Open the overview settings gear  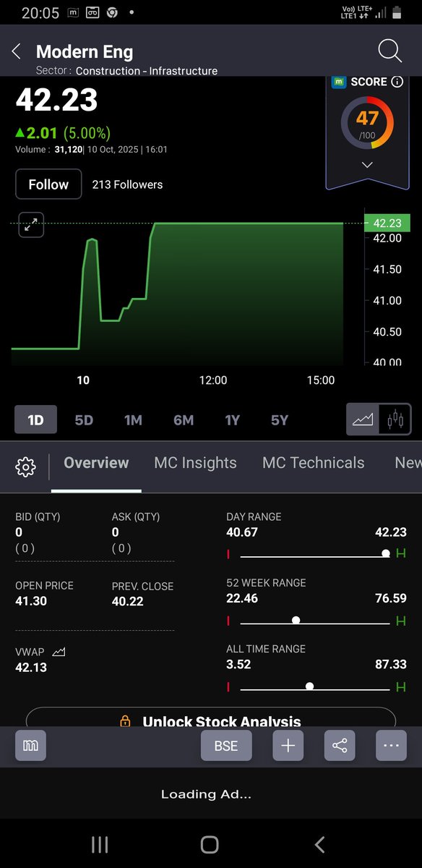(x=25, y=467)
